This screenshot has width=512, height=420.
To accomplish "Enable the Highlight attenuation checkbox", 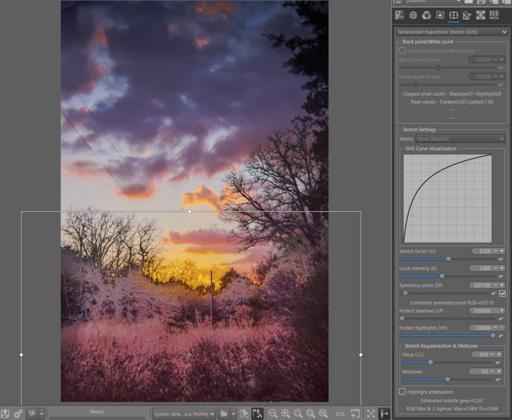I will pos(402,392).
